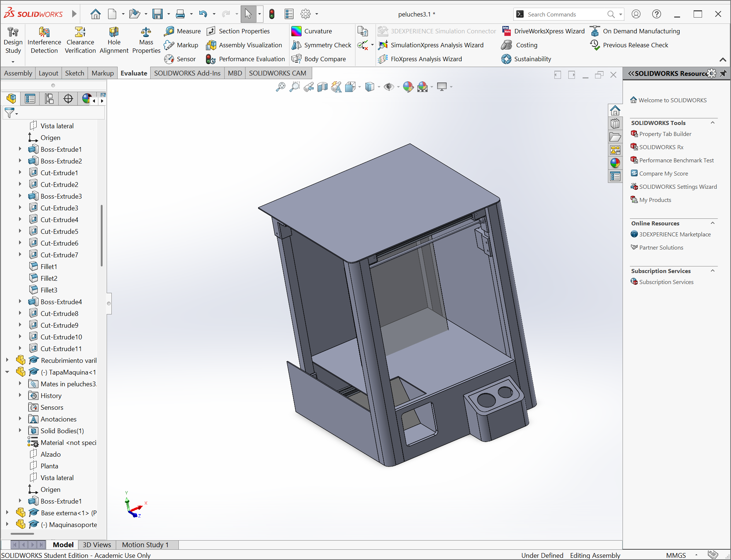Open the Save options dropdown
The height and width of the screenshot is (560, 731).
click(169, 14)
